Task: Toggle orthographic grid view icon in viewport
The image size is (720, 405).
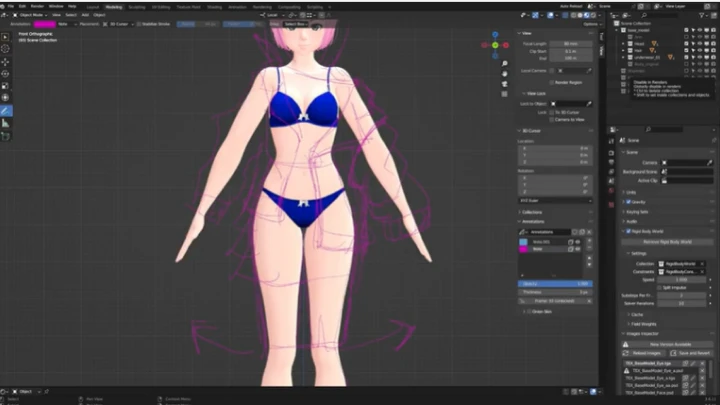Action: click(505, 94)
